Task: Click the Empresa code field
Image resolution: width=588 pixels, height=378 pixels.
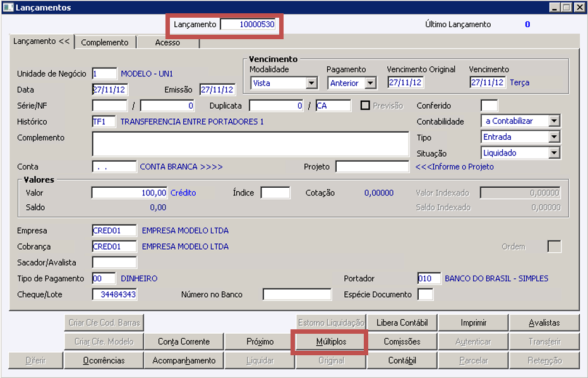Action: click(114, 231)
